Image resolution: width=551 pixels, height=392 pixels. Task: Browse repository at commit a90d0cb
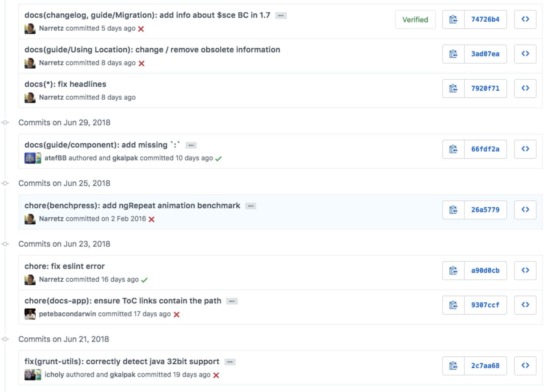click(x=525, y=271)
